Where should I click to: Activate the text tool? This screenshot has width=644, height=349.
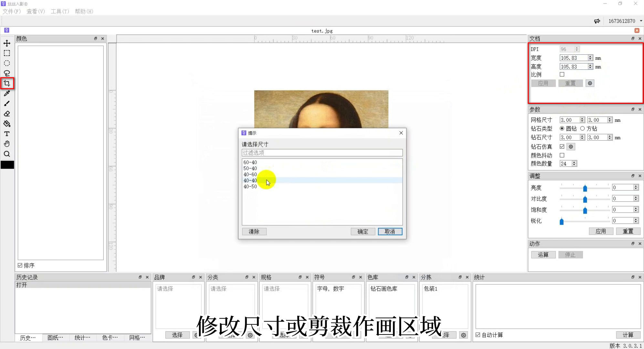[7, 134]
